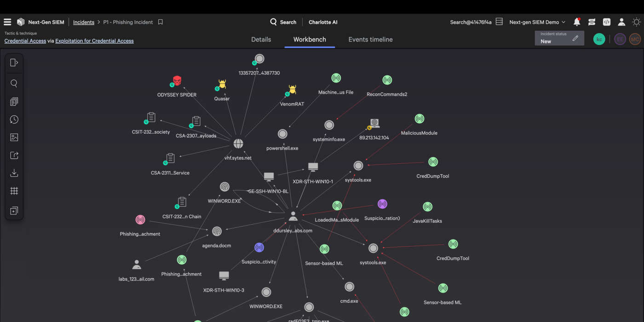This screenshot has height=322, width=644.
Task: Click the download icon in left toolbar
Action: pyautogui.click(x=14, y=173)
